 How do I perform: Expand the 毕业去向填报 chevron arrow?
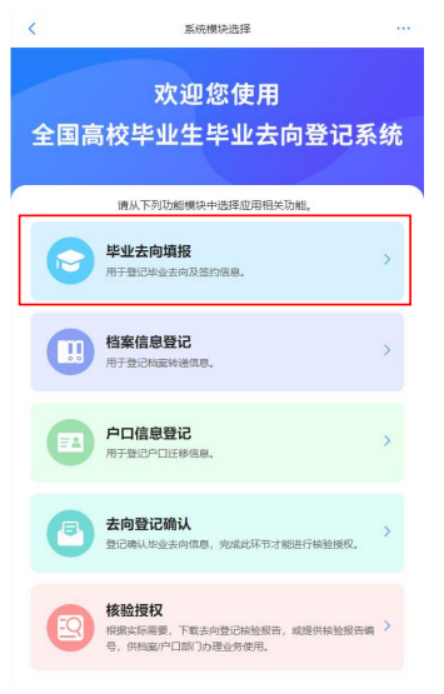387,259
